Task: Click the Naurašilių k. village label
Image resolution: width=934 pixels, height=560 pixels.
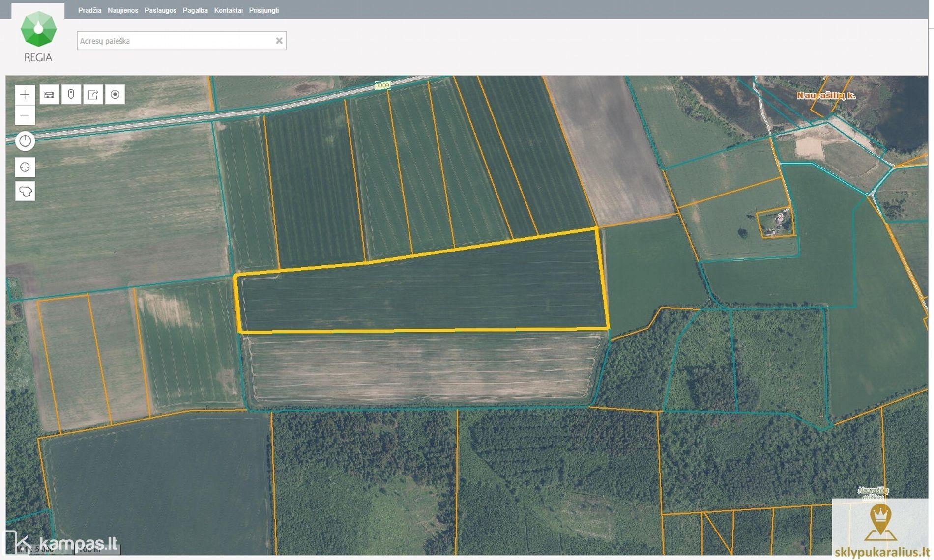Action: 826,96
